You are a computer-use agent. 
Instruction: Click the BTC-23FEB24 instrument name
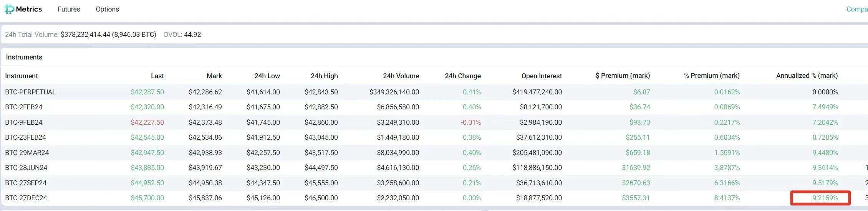point(25,137)
